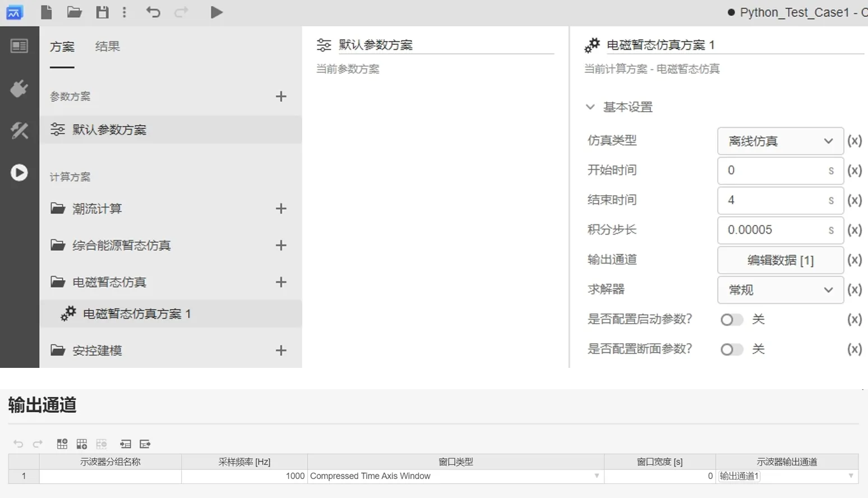Open the Compressed Time Axis Window dropdown
The height and width of the screenshot is (498, 868).
click(597, 476)
